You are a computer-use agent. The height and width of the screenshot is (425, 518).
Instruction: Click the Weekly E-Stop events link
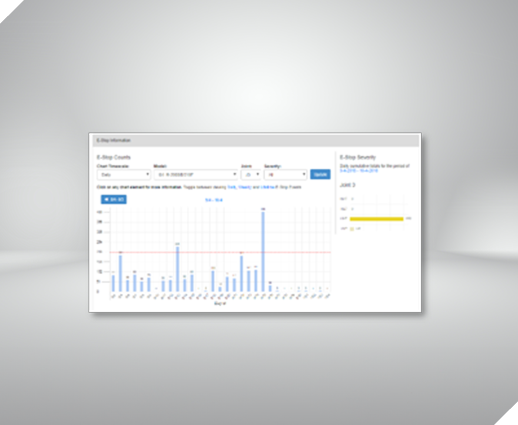[245, 187]
